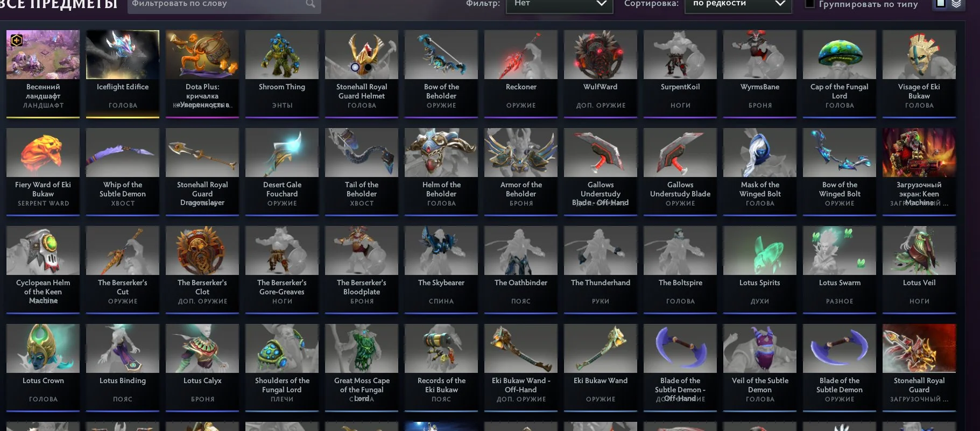Select the WulfWard offhand item icon
The image size is (980, 431).
pyautogui.click(x=601, y=55)
